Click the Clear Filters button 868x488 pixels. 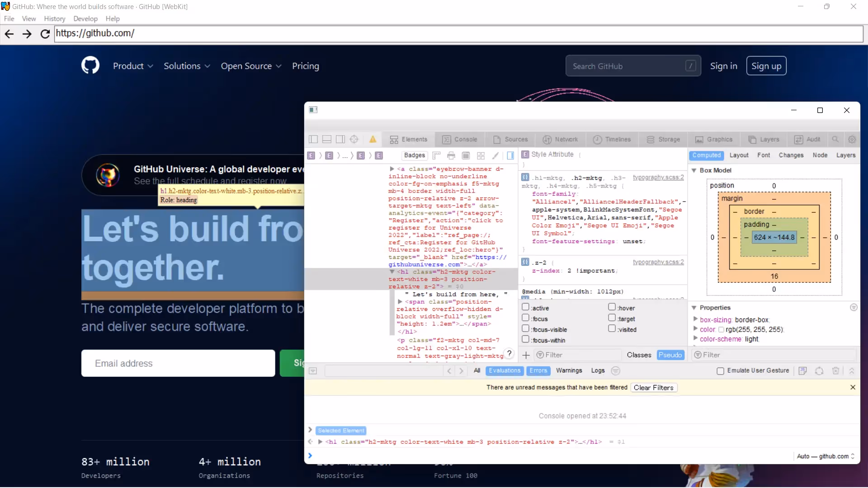653,388
